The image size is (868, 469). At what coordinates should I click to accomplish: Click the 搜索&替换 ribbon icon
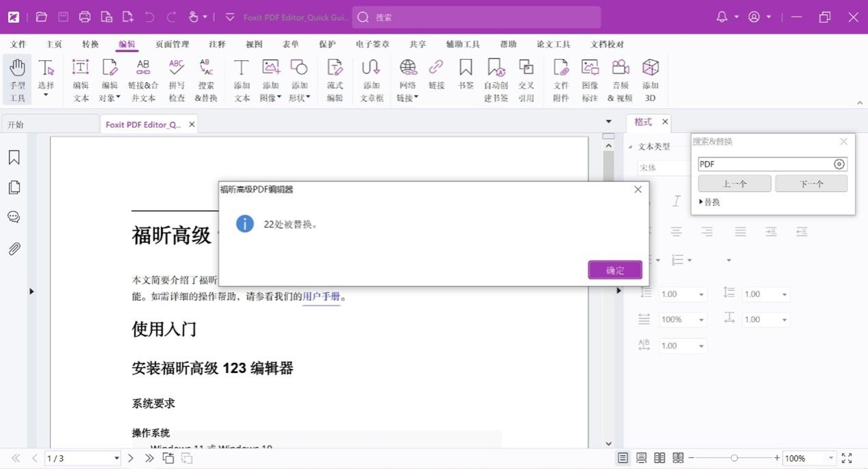pyautogui.click(x=206, y=79)
